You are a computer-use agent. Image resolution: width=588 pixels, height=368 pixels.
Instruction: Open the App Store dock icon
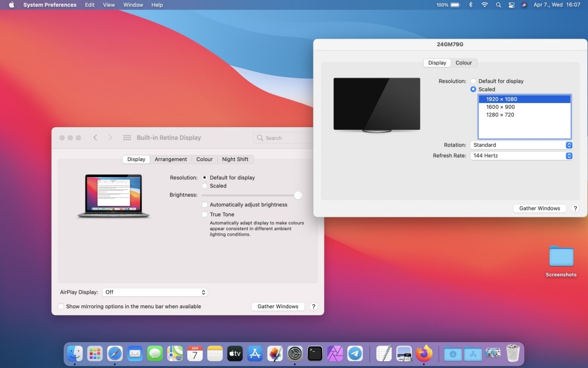[x=254, y=353]
